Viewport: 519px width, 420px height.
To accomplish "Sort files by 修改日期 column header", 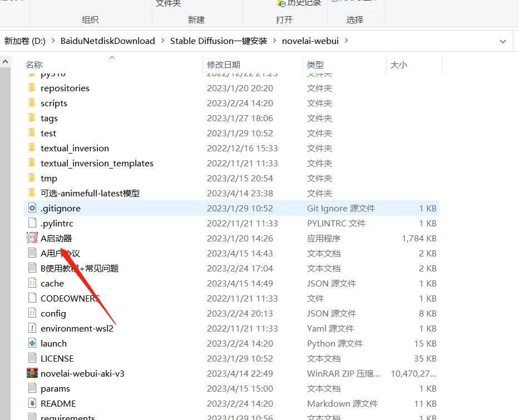I will pos(224,65).
